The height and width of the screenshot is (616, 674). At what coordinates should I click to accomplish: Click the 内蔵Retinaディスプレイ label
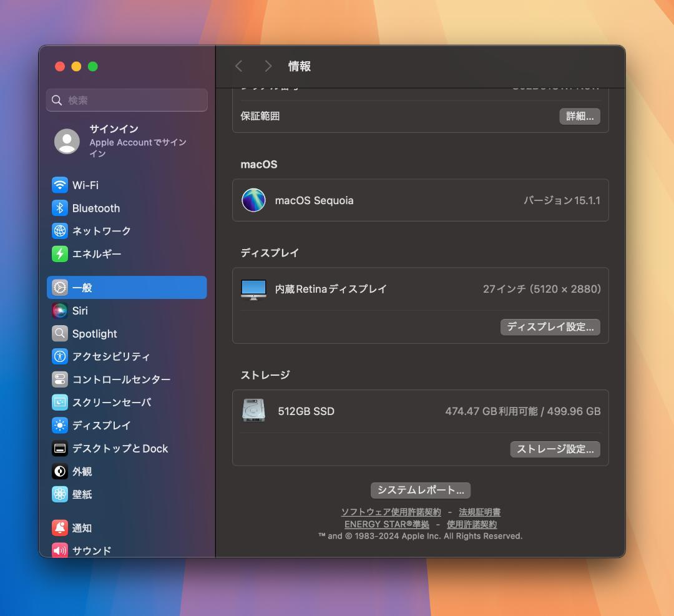click(331, 289)
